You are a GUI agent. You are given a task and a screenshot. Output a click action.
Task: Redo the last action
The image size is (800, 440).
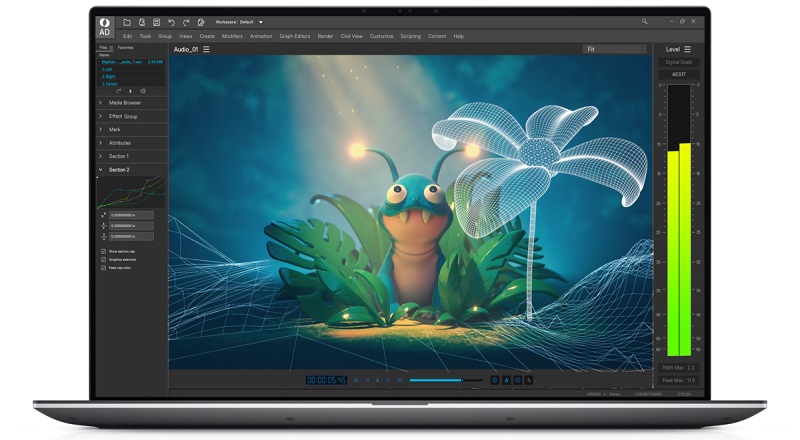point(186,22)
